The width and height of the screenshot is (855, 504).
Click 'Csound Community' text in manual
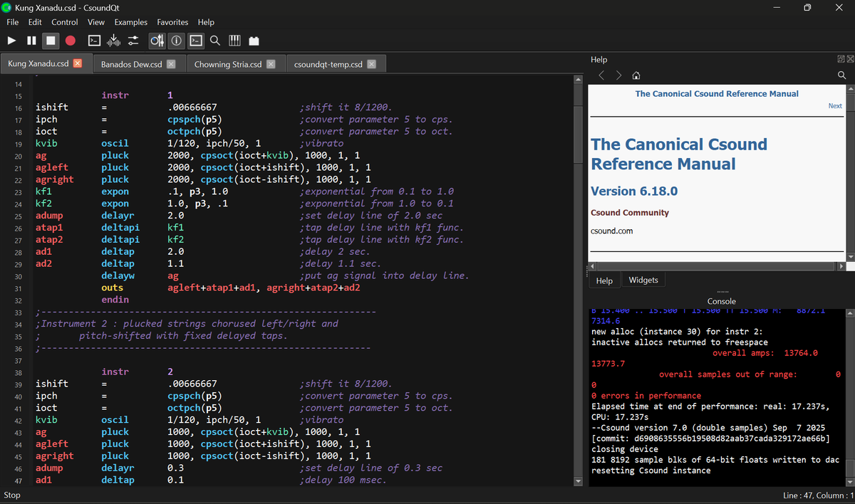pyautogui.click(x=630, y=213)
